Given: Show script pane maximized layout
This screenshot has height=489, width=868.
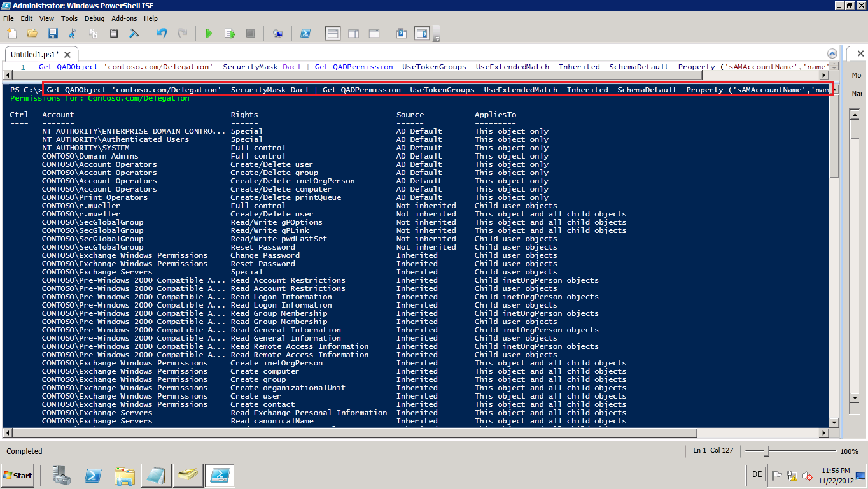Looking at the screenshot, I should tap(374, 33).
